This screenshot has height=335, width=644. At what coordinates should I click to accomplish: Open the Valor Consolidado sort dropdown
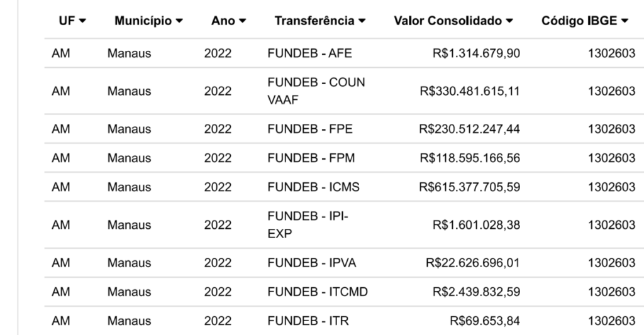tap(509, 21)
